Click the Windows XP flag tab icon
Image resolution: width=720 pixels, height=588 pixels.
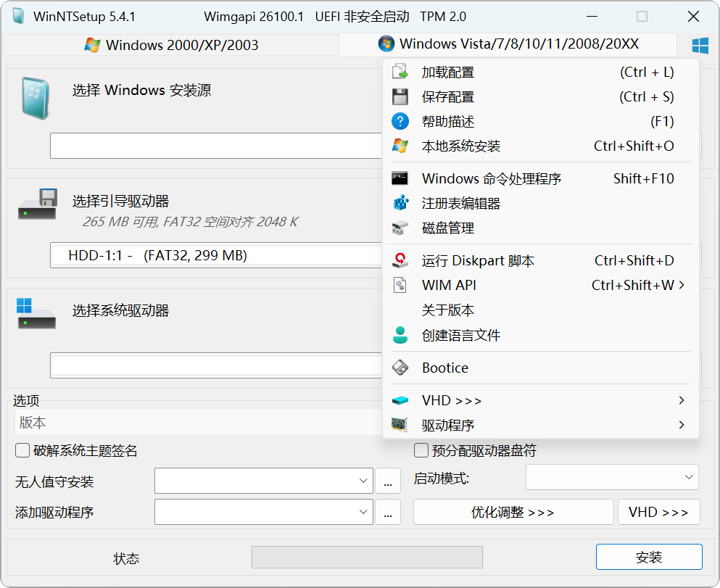92,45
